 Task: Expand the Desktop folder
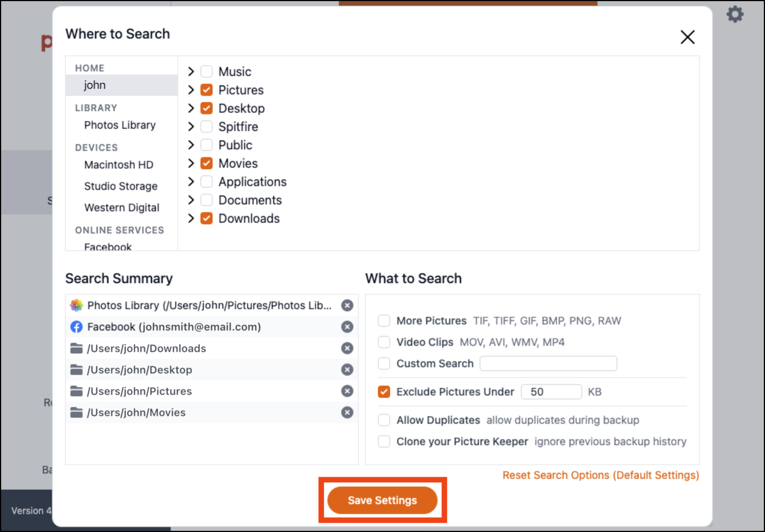tap(191, 108)
